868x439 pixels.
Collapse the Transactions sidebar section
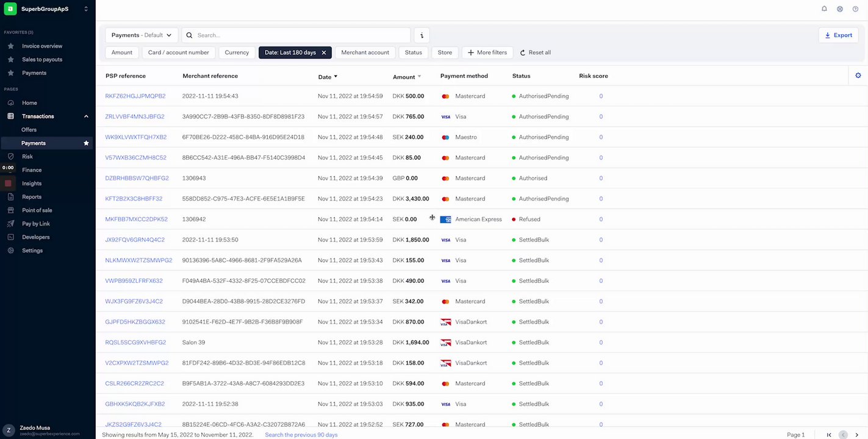click(86, 116)
